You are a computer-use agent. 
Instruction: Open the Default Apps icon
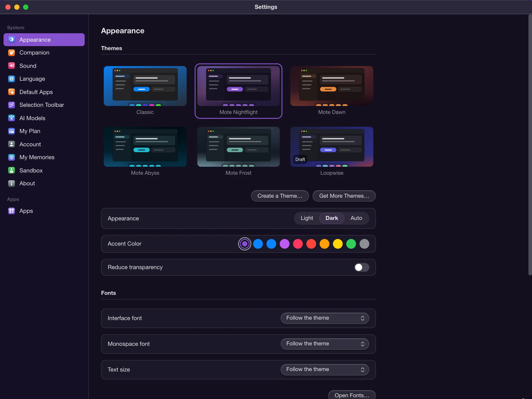tap(12, 92)
